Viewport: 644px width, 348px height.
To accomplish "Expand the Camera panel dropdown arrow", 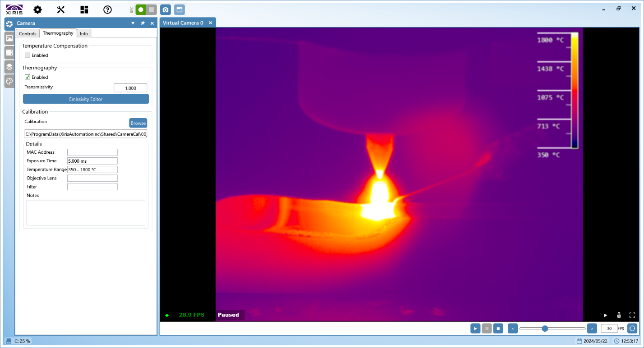I will [x=133, y=23].
